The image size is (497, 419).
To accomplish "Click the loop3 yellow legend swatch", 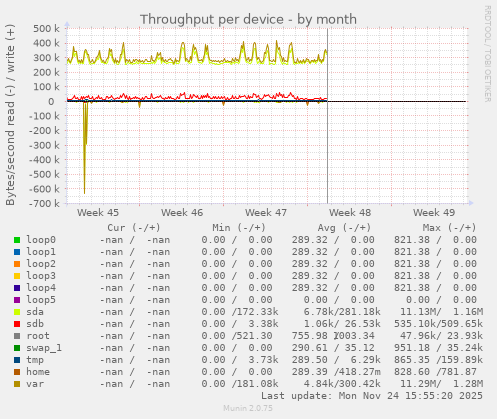I will (17, 276).
